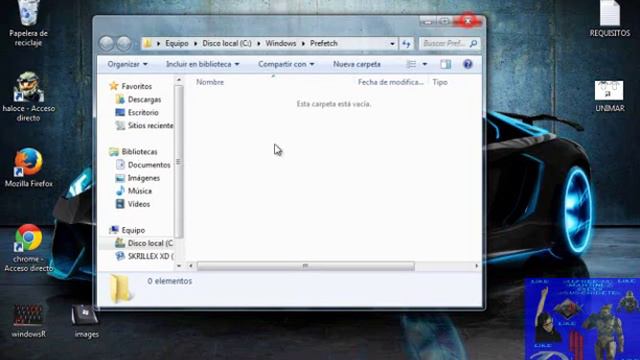Go to Windows in the breadcrumb
640x360 pixels.
coord(281,43)
